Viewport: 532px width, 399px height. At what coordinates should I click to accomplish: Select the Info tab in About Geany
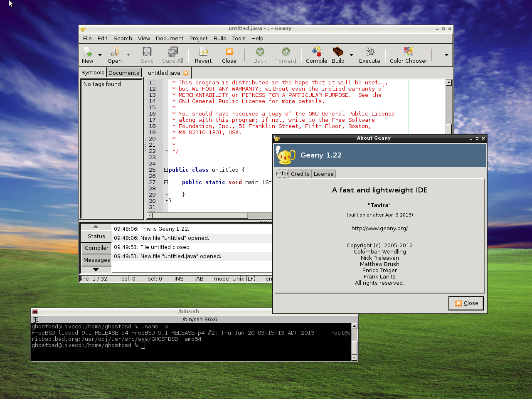[x=282, y=173]
